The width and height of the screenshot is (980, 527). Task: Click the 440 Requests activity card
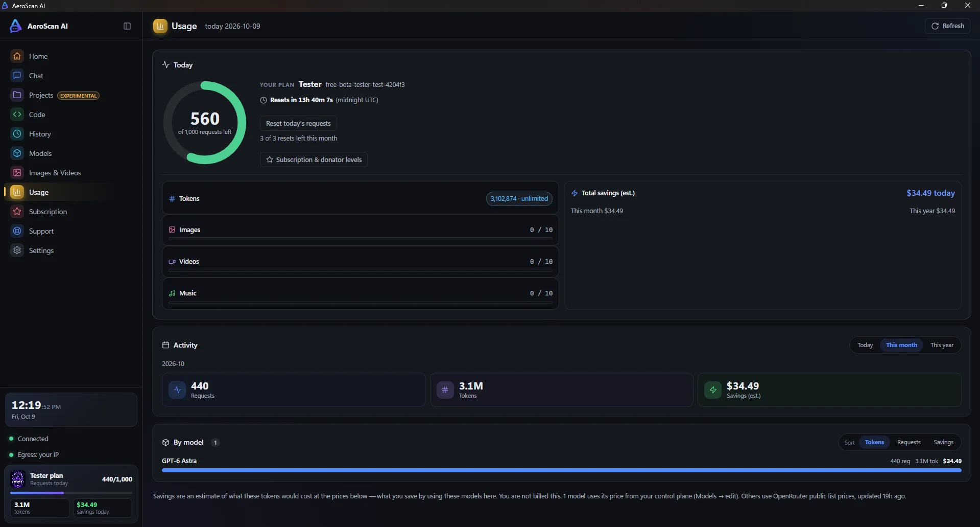[294, 389]
